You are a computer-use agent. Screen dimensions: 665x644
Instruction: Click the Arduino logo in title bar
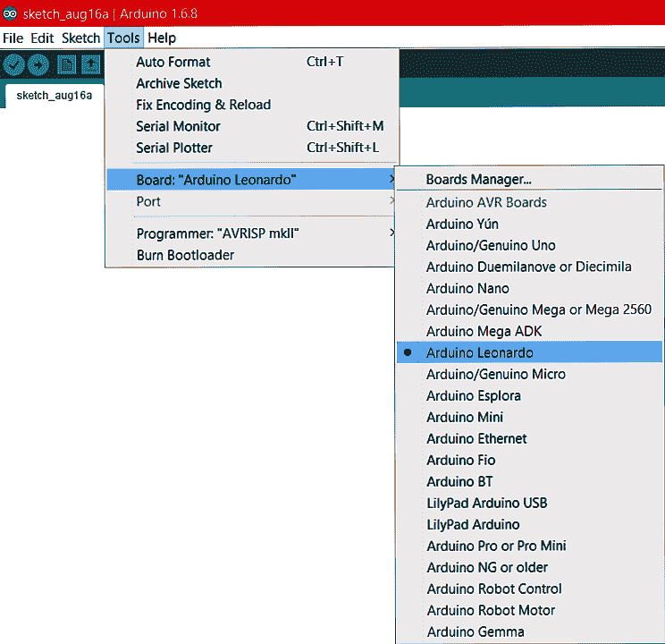point(10,13)
